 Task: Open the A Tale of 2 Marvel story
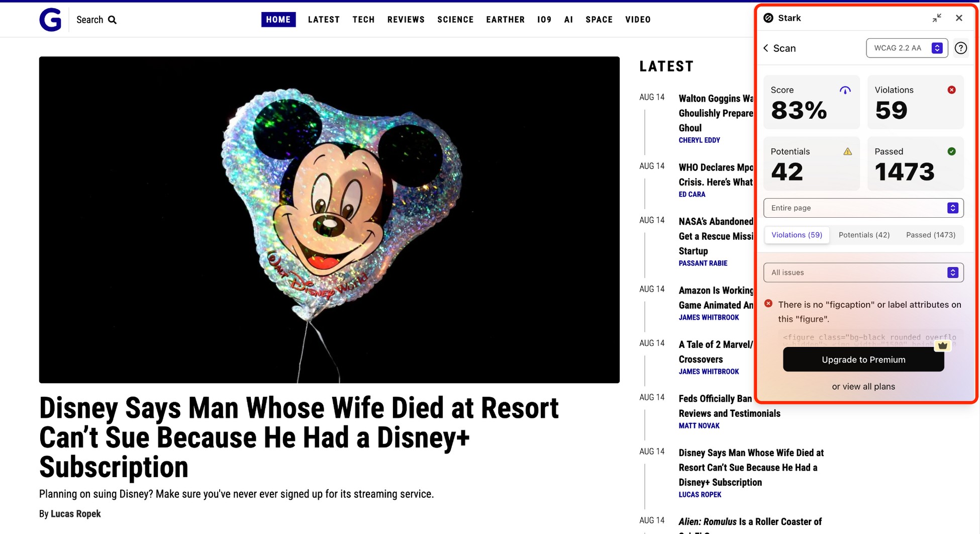click(716, 352)
